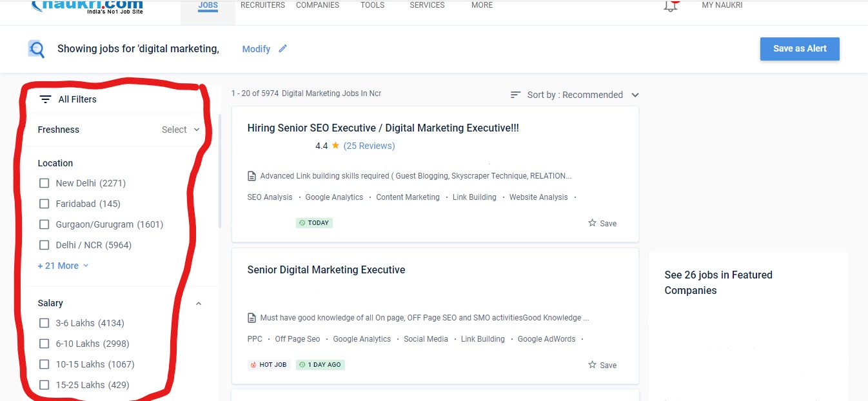Click the All Filters funnel icon
The height and width of the screenshot is (401, 868).
click(x=45, y=99)
